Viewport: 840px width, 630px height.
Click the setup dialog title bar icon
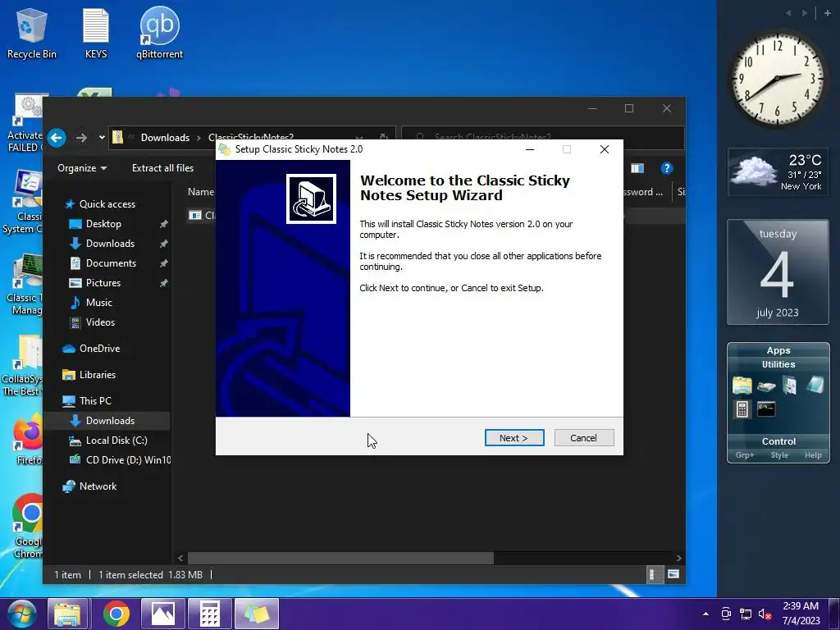pyautogui.click(x=225, y=149)
